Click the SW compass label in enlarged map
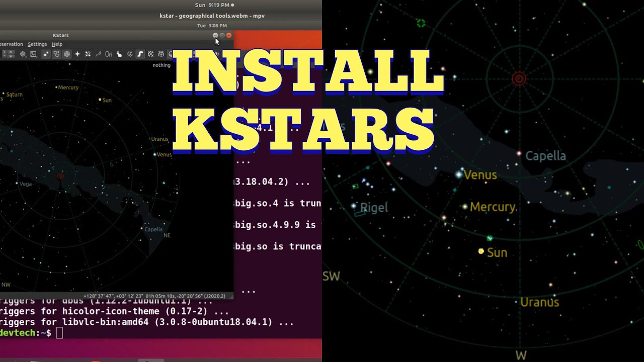The height and width of the screenshot is (362, 644). click(x=331, y=276)
